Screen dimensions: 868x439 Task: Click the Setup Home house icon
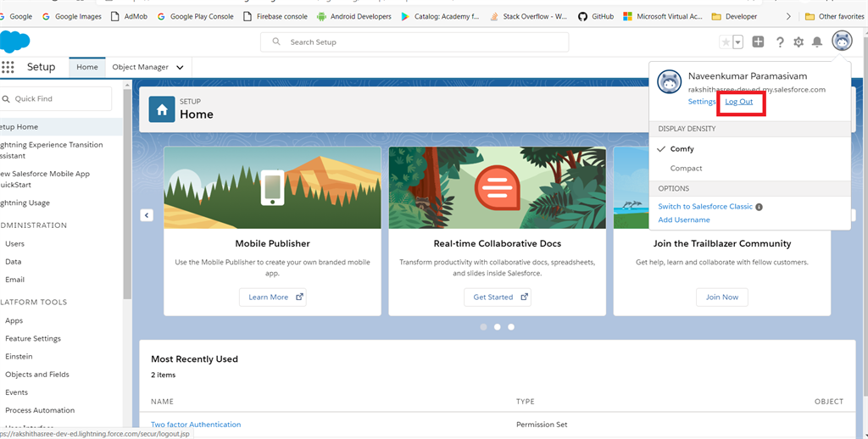point(162,109)
